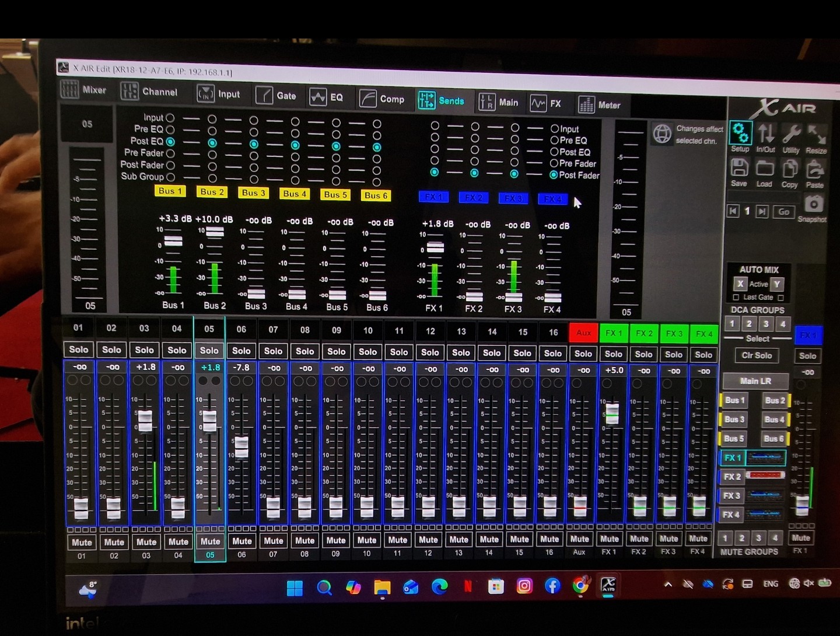Open the EQ tab
Screen dimensions: 840x636
tap(327, 97)
